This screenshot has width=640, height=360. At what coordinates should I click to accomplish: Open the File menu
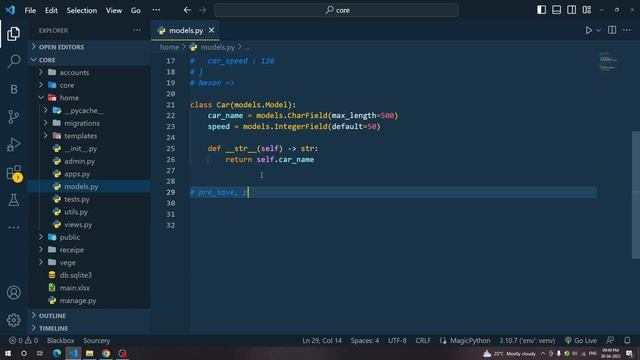point(30,10)
